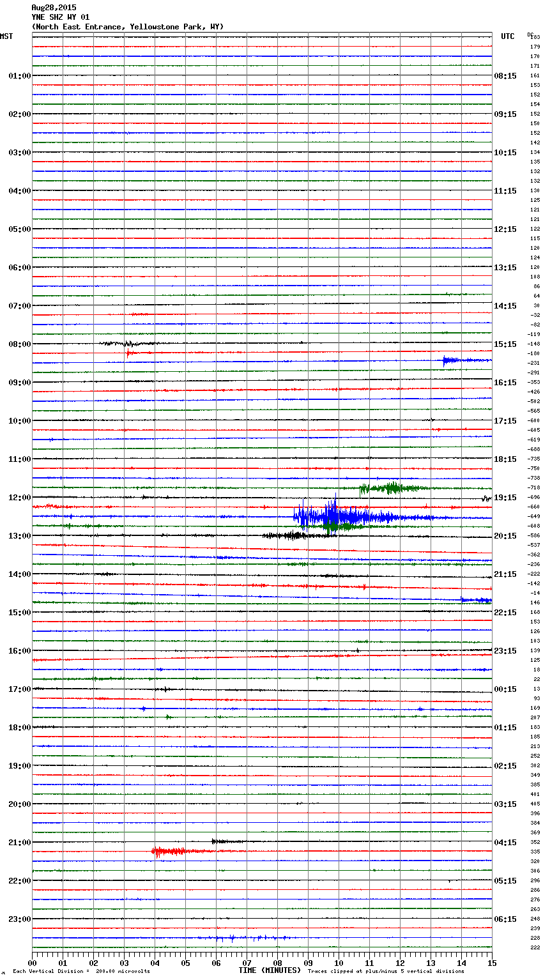Select the 13:00 MST time label
The width and height of the screenshot is (543, 980).
coord(20,536)
